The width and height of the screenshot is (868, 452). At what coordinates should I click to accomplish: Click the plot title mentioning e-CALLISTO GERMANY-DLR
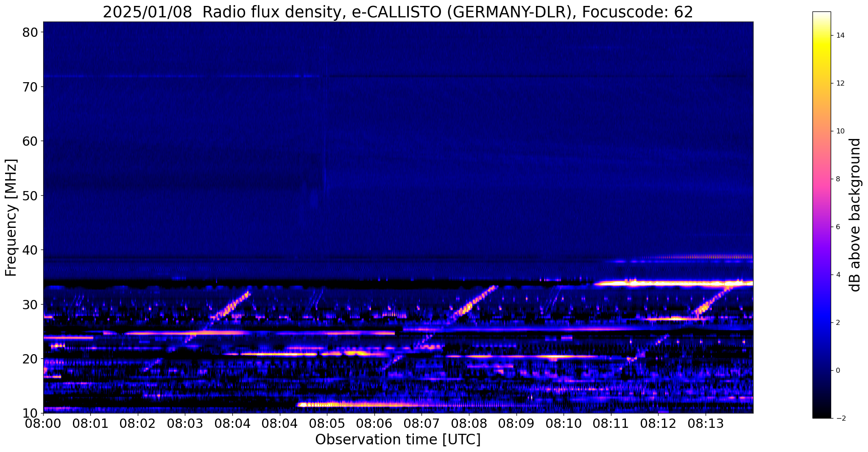pos(398,12)
